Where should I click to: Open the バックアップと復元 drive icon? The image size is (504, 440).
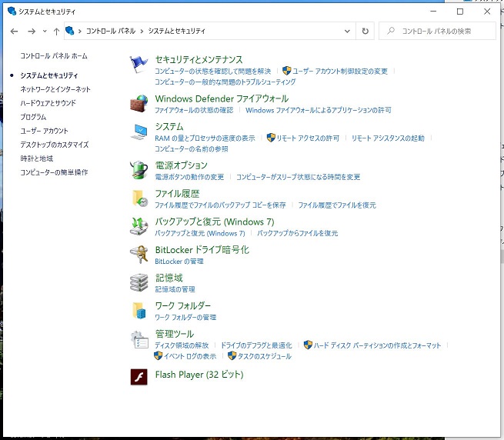(139, 226)
